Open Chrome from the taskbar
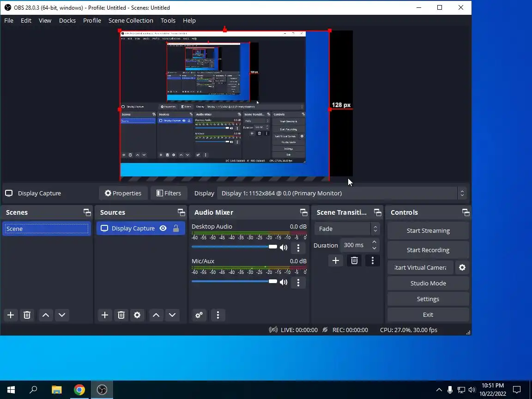This screenshot has width=532, height=399. click(79, 389)
